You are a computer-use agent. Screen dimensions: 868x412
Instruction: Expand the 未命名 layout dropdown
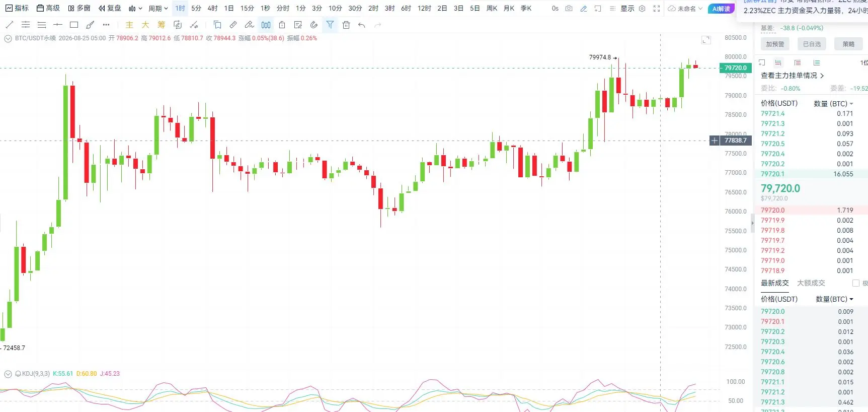(x=685, y=9)
